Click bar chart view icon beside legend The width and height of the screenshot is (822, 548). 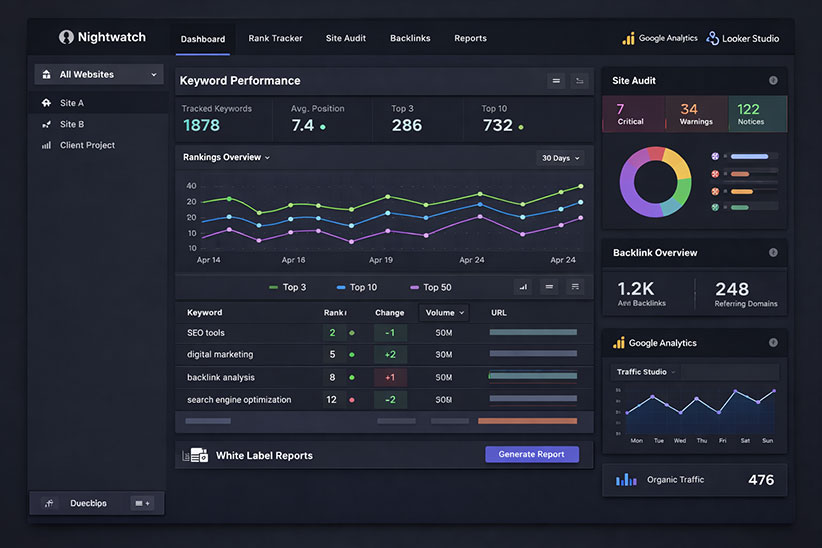tap(523, 287)
